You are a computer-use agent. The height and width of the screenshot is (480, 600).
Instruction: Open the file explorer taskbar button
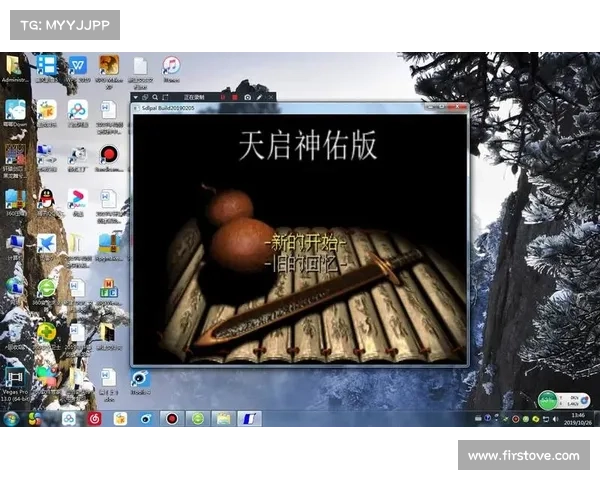click(223, 419)
